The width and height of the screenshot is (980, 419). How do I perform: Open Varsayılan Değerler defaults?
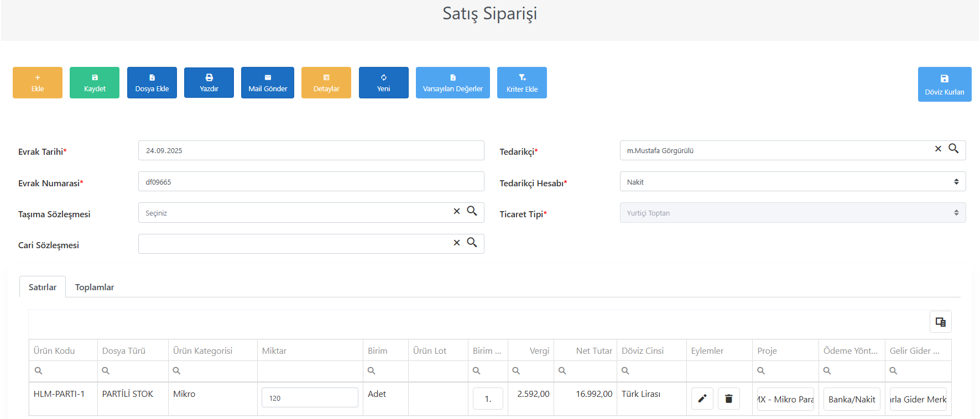pos(453,83)
